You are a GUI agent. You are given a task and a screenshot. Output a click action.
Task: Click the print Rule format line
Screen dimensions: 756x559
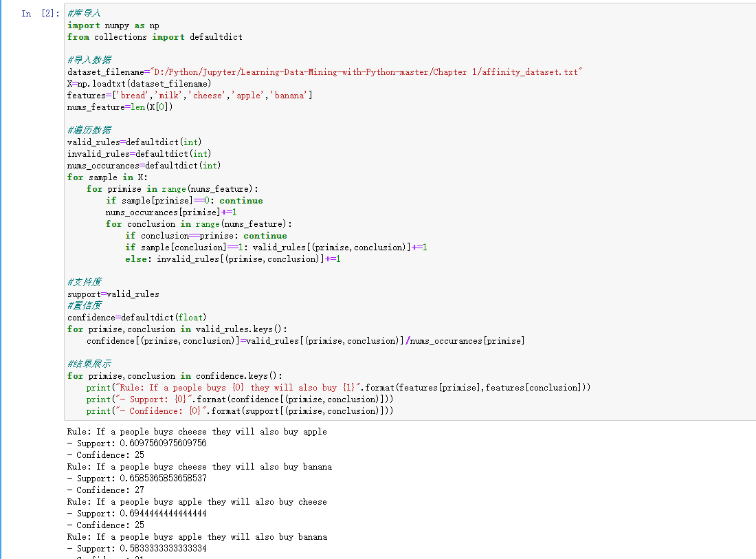click(x=338, y=388)
